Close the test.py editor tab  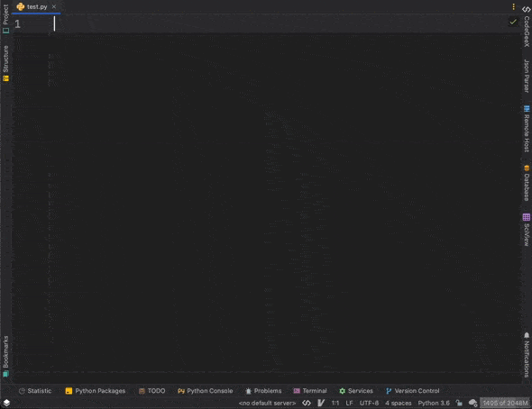tap(53, 6)
